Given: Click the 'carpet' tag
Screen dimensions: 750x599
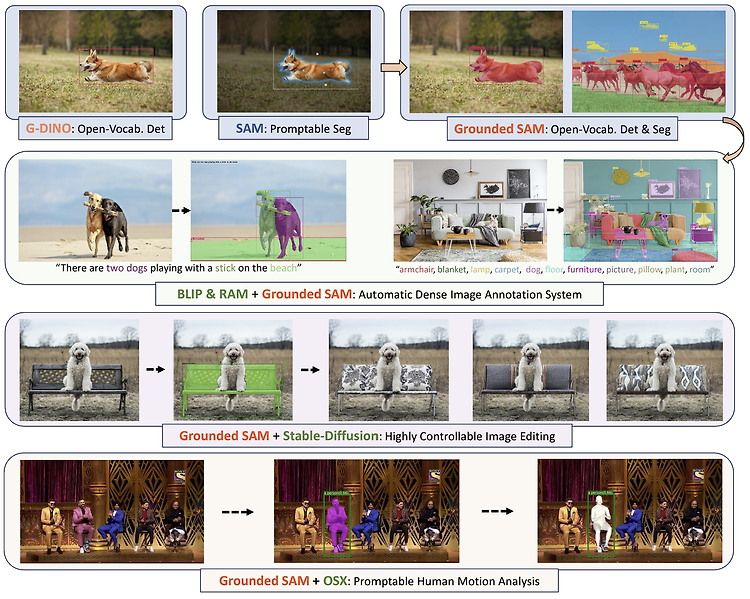Looking at the screenshot, I should (507, 269).
